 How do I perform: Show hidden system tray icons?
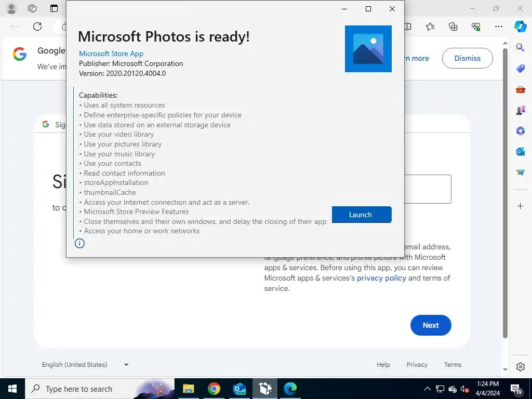[x=428, y=389]
